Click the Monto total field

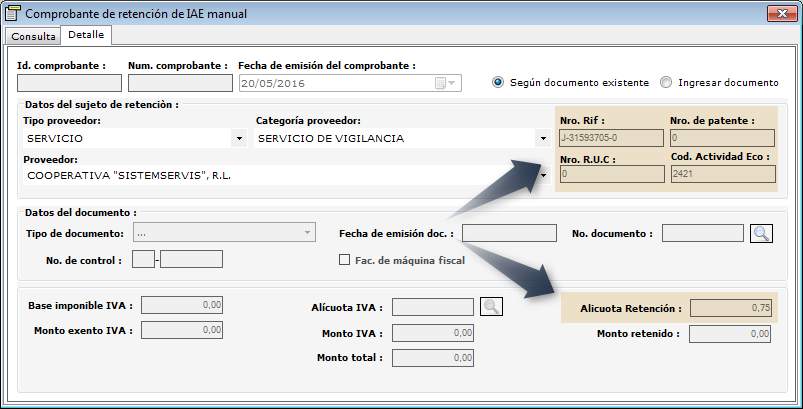point(433,358)
